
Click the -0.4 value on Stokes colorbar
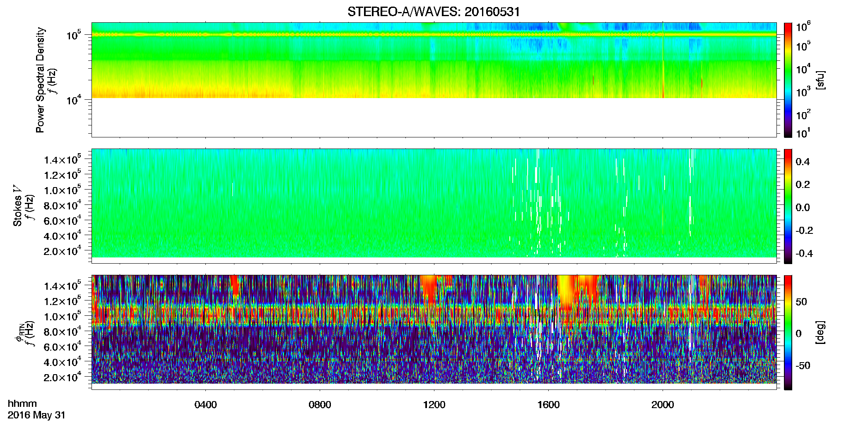pyautogui.click(x=804, y=253)
